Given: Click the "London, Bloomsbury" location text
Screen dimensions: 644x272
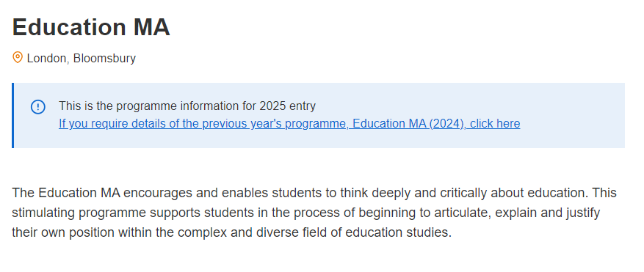Looking at the screenshot, I should coord(82,59).
